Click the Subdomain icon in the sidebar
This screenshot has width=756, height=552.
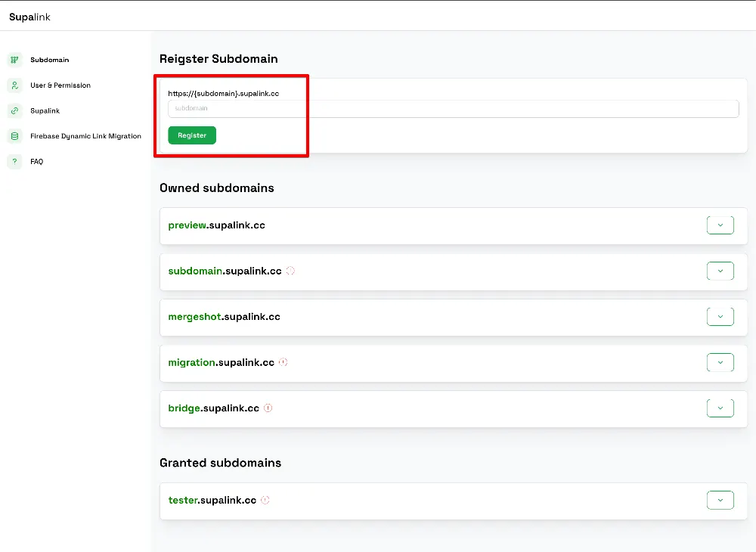[x=14, y=60]
